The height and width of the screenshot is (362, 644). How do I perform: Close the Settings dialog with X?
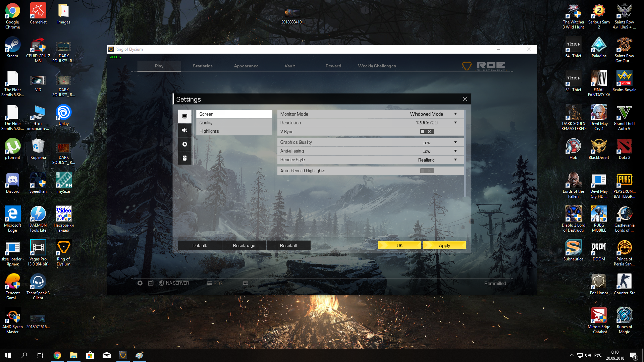465,99
